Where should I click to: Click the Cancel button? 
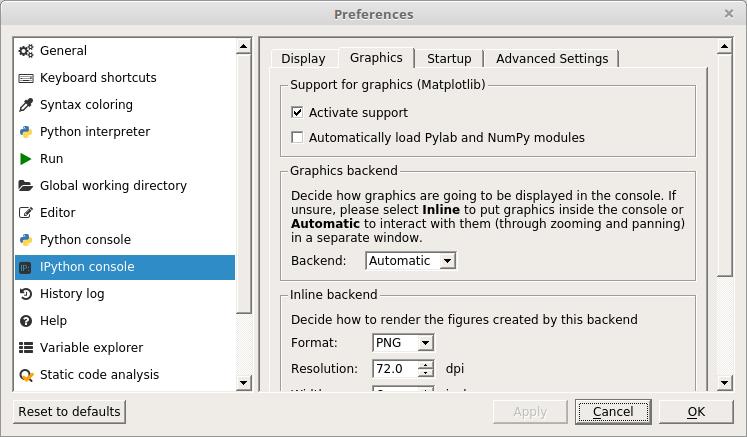click(613, 411)
